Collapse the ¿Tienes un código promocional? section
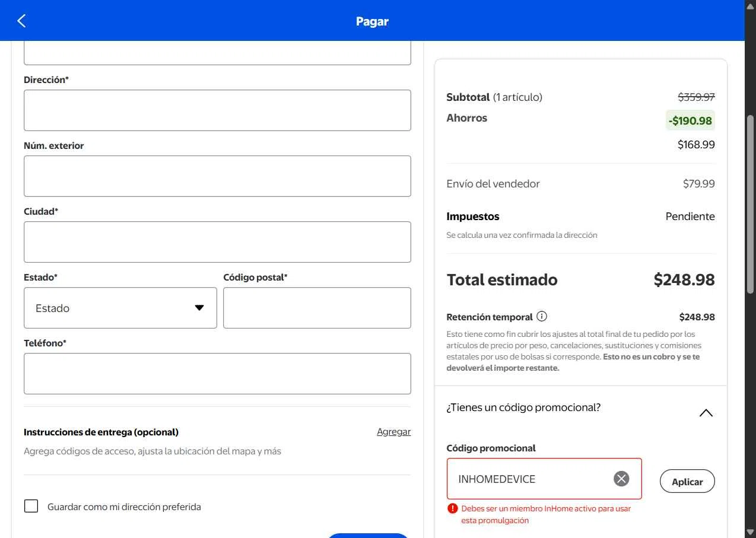Image resolution: width=756 pixels, height=538 pixels. [706, 413]
